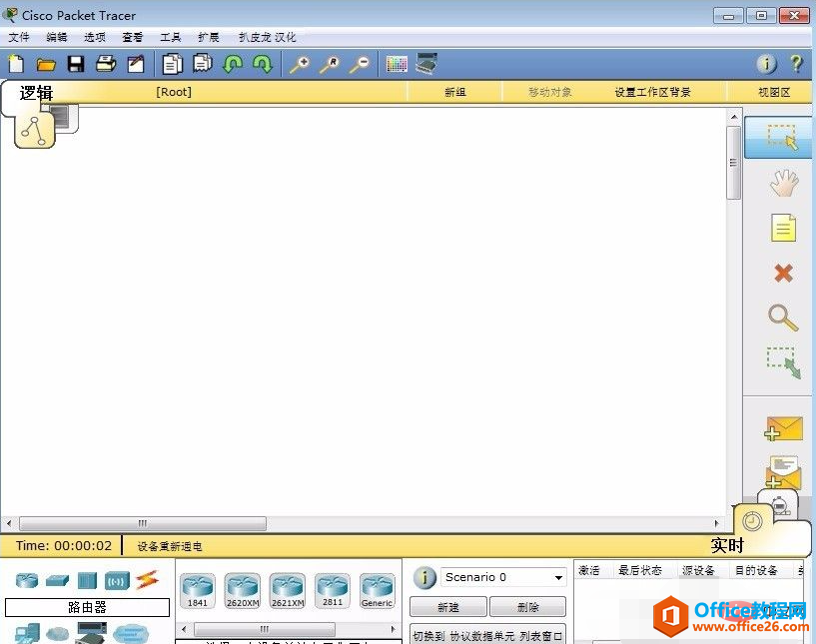The height and width of the screenshot is (644, 816).
Task: Open the Custom Devices dialog icon
Action: click(x=426, y=64)
